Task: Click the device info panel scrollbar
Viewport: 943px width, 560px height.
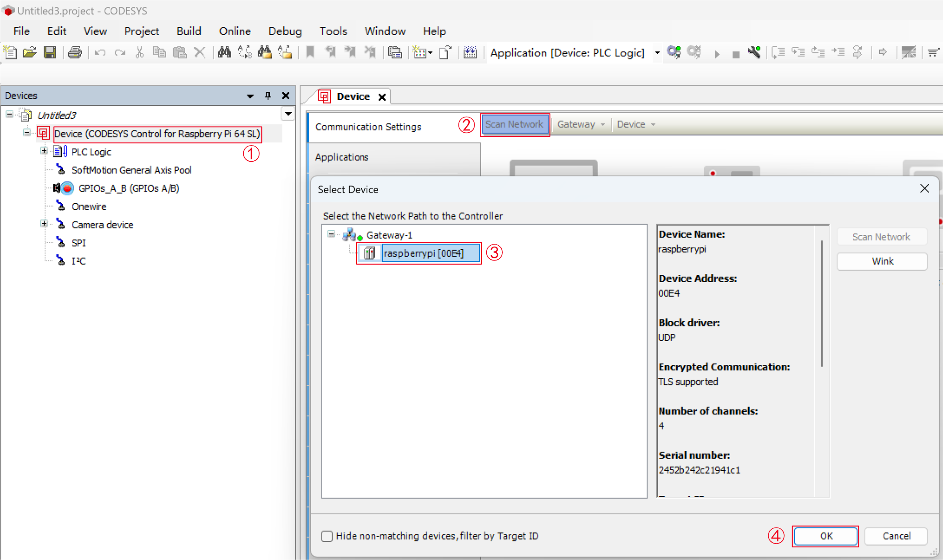Action: (x=821, y=304)
